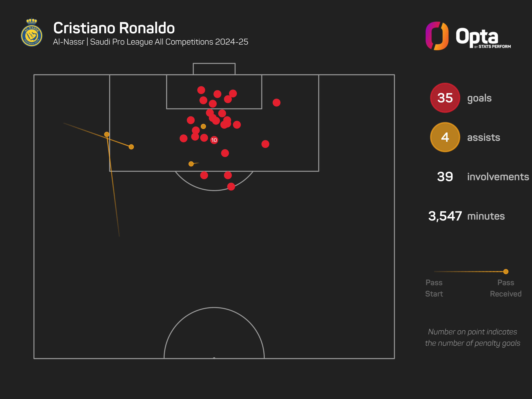The width and height of the screenshot is (532, 399).
Task: Click the 39 involvements number
Action: click(445, 177)
